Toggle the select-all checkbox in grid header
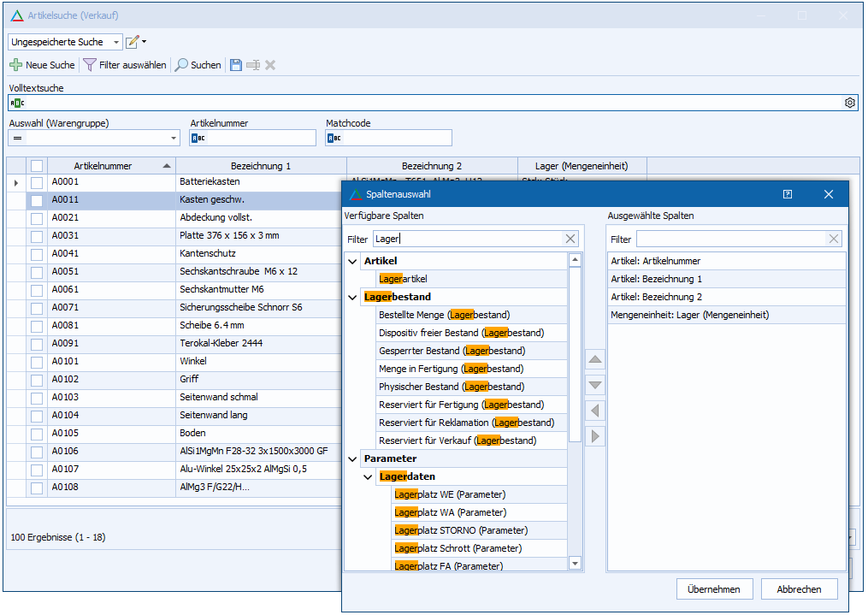868x615 pixels. (37, 166)
